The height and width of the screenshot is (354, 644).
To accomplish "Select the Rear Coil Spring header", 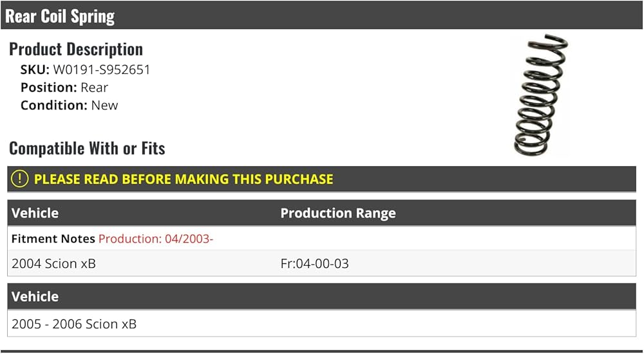I will pyautogui.click(x=60, y=17).
